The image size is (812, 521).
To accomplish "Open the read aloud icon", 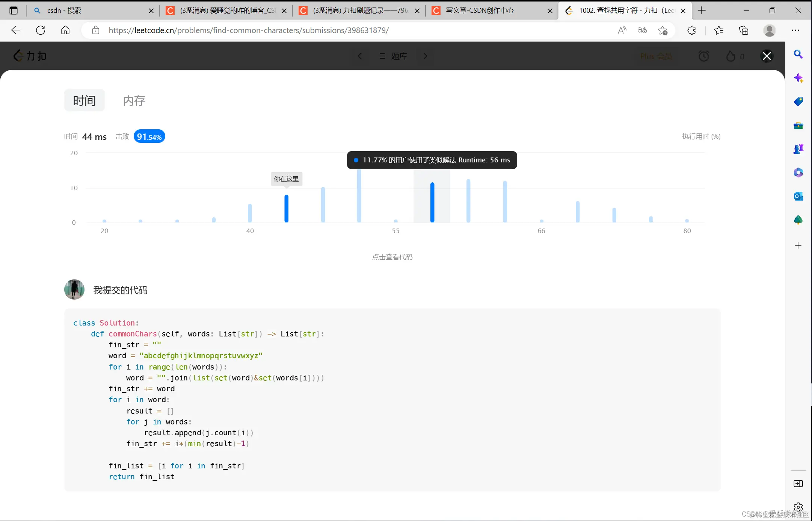I will pos(622,30).
